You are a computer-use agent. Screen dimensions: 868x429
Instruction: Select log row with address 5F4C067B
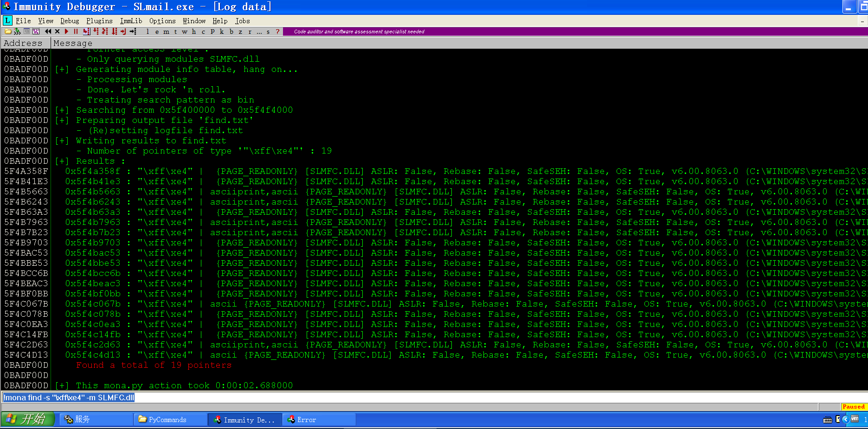(x=434, y=304)
